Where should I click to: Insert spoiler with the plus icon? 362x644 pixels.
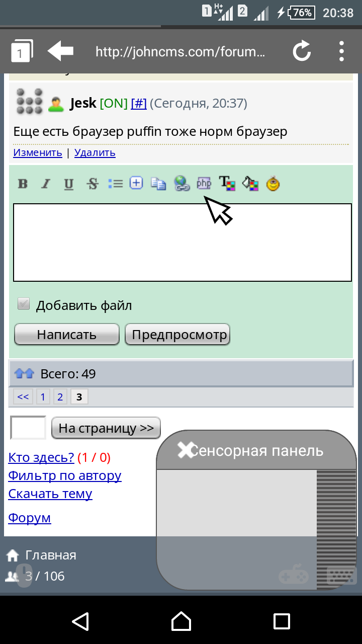point(136,183)
